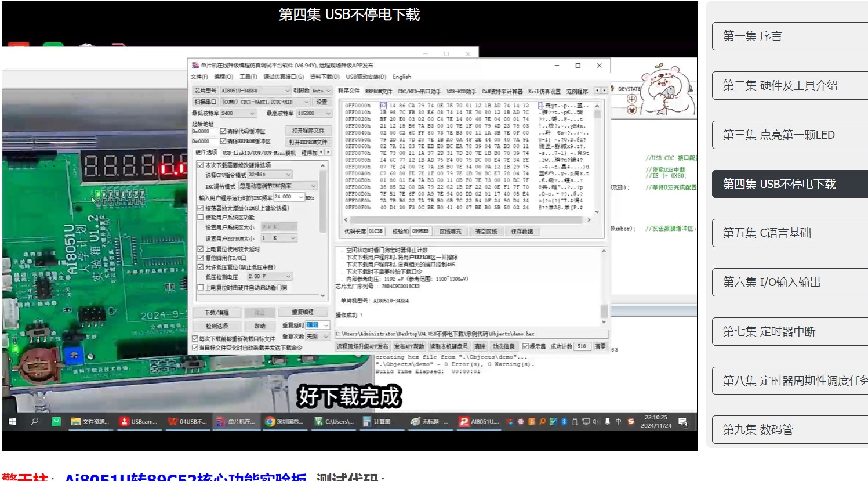Open 第九集 数码管 episode link
The width and height of the screenshot is (868, 481).
pos(790,429)
